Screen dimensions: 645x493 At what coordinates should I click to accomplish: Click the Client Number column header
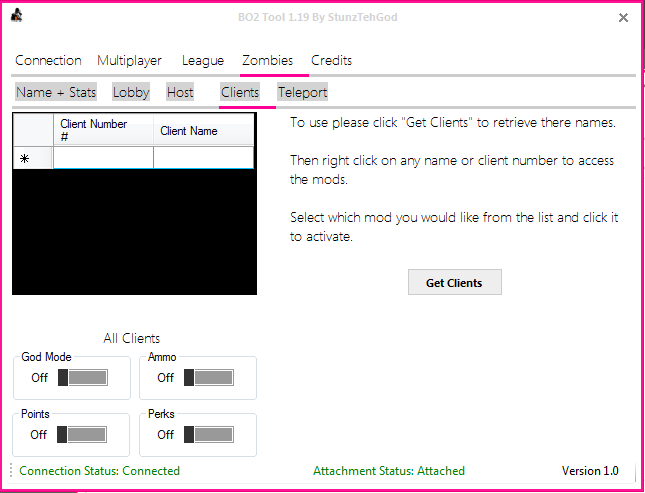click(103, 130)
